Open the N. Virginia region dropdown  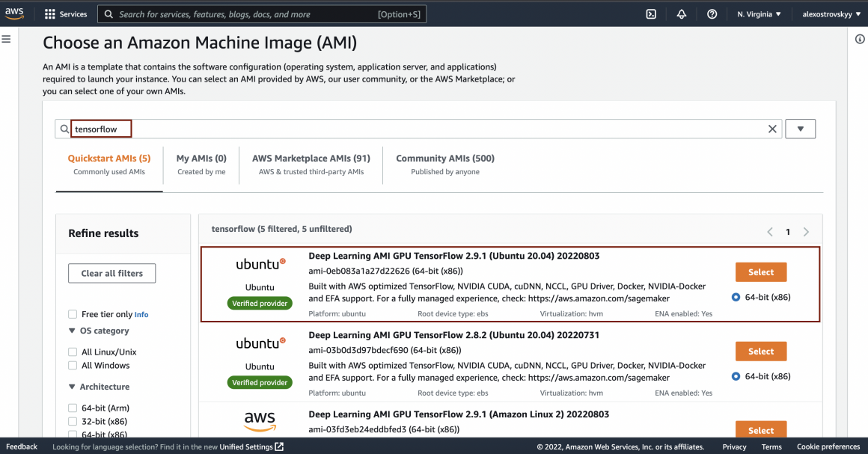point(759,14)
